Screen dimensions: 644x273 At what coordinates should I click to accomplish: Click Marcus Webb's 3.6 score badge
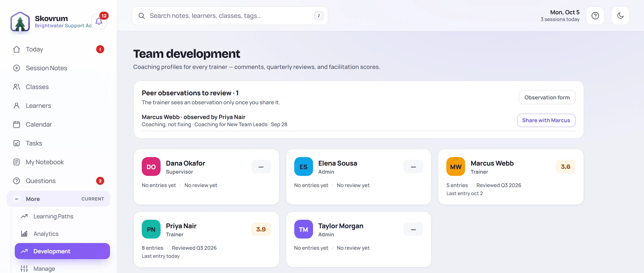click(x=565, y=167)
